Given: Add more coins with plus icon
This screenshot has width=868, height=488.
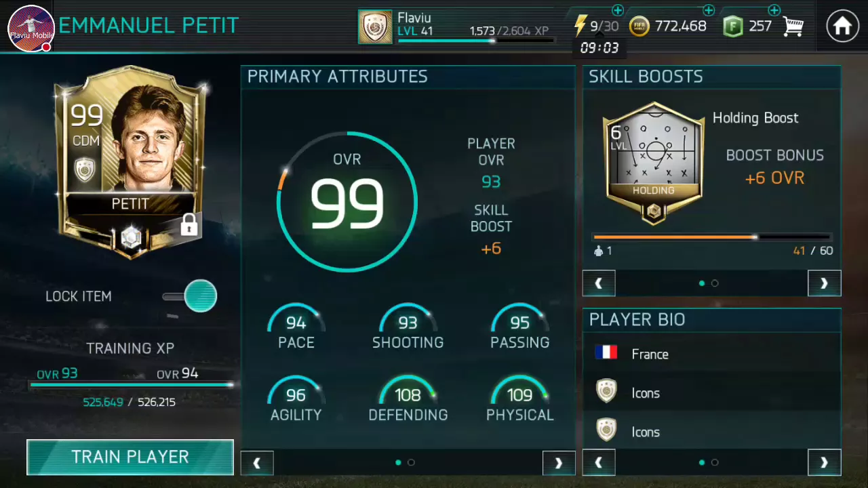Looking at the screenshot, I should (x=709, y=10).
